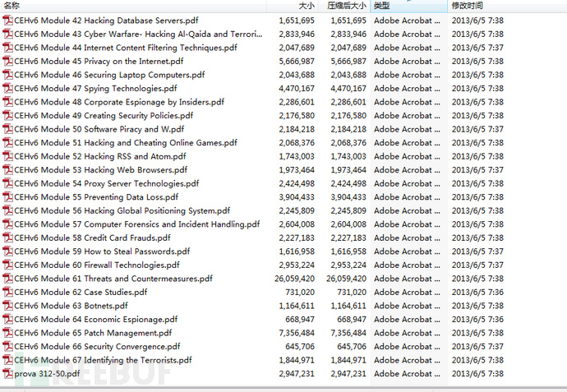Click the PDF icon of Module 62 file
Viewport: 567px width, 392px height.
(x=7, y=293)
